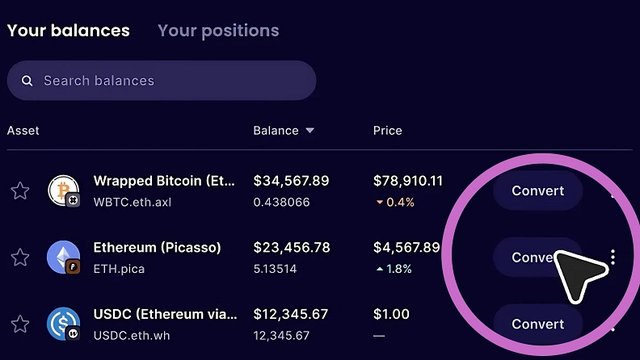Sort by Balance using the dropdown arrow
640x360 pixels.
pos(310,131)
